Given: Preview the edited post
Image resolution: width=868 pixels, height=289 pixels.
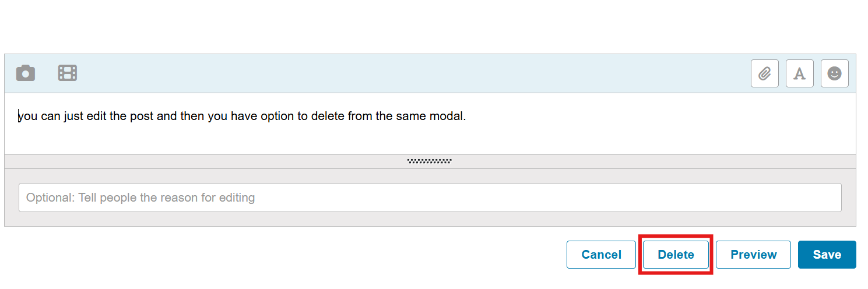Looking at the screenshot, I should point(753,255).
